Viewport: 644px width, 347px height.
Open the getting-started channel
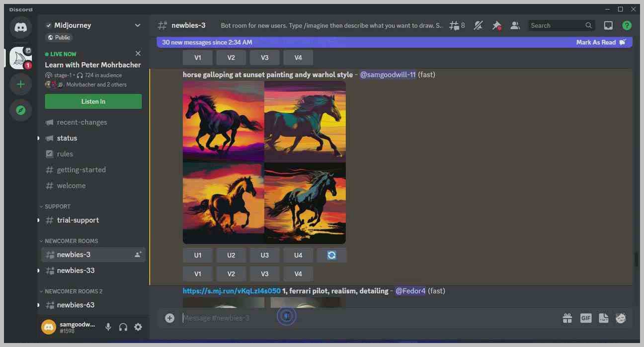pos(81,170)
